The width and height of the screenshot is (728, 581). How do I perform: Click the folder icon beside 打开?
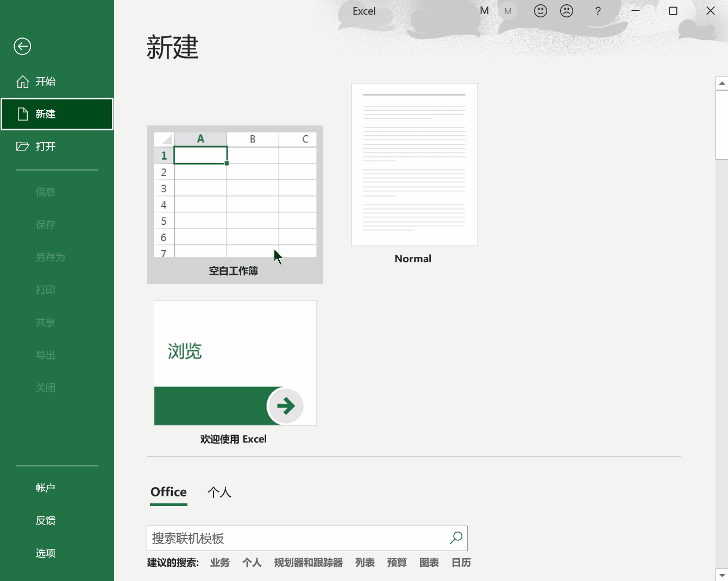tap(23, 146)
